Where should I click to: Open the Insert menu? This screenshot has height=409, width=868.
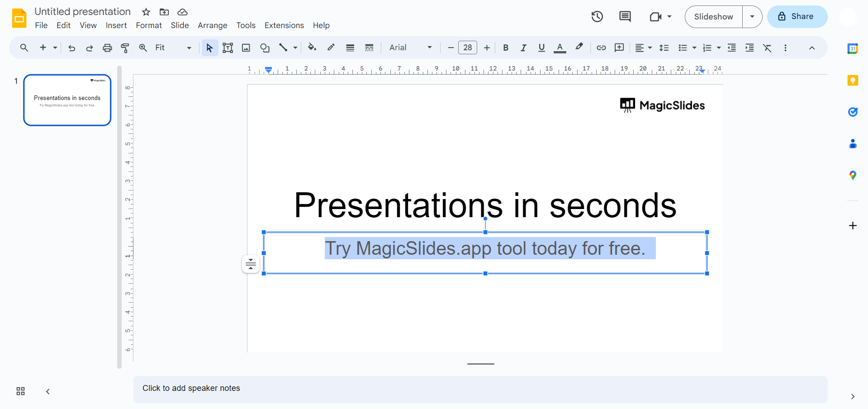click(116, 25)
